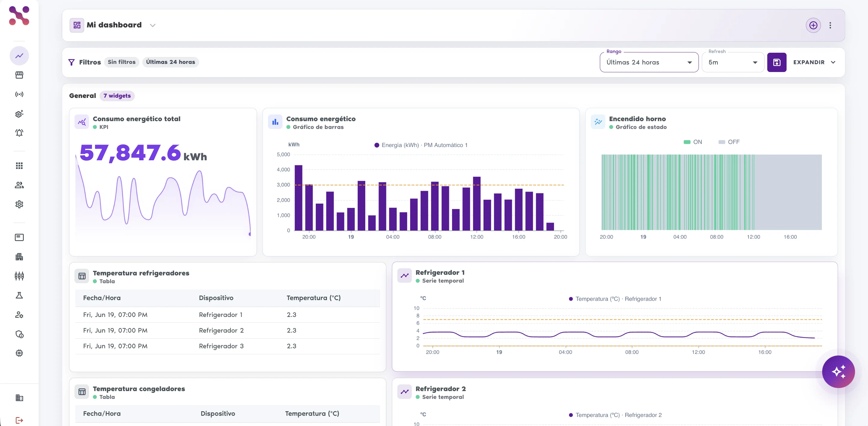Click the Dispositivo header in refrigeradores table
This screenshot has width=868, height=426.
tap(216, 298)
